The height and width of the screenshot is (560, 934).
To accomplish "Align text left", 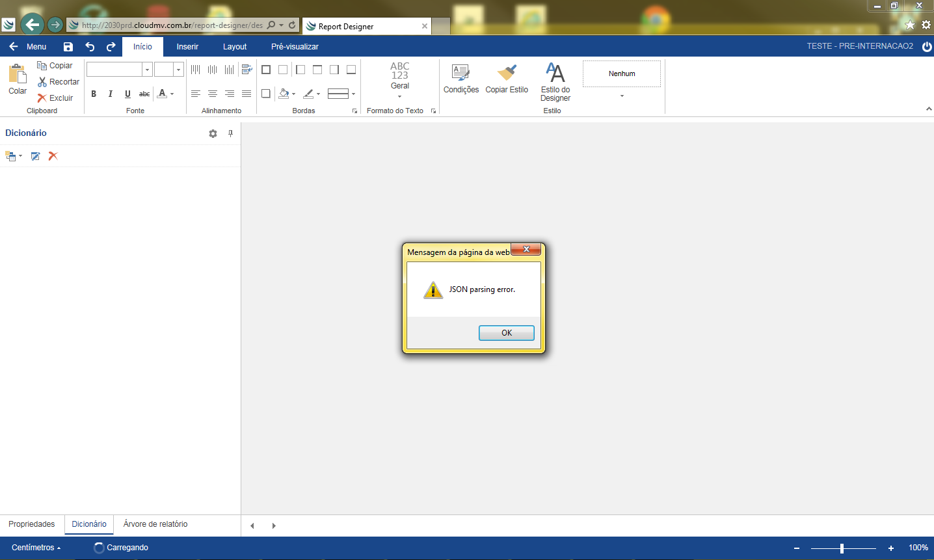I will [x=196, y=94].
